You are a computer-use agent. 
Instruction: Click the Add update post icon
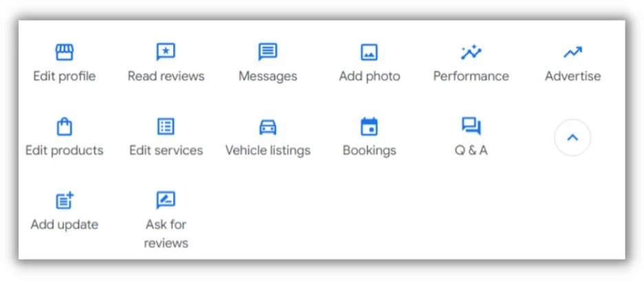point(65,200)
